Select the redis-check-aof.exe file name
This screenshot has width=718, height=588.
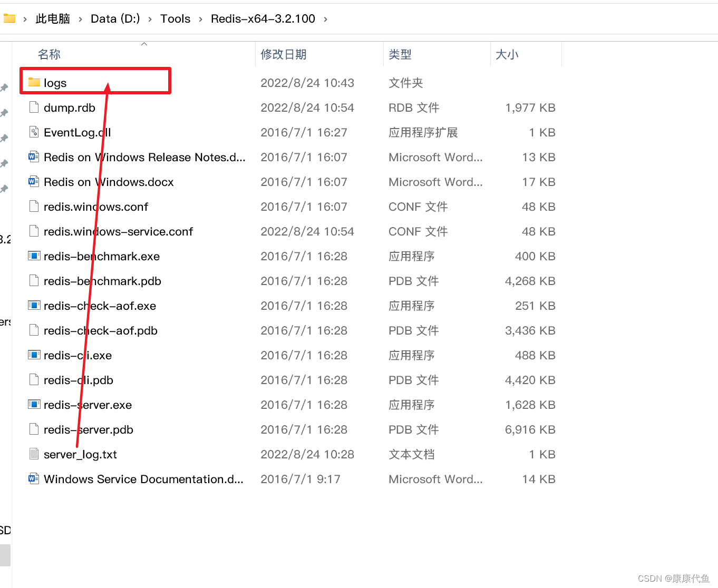pyautogui.click(x=100, y=306)
